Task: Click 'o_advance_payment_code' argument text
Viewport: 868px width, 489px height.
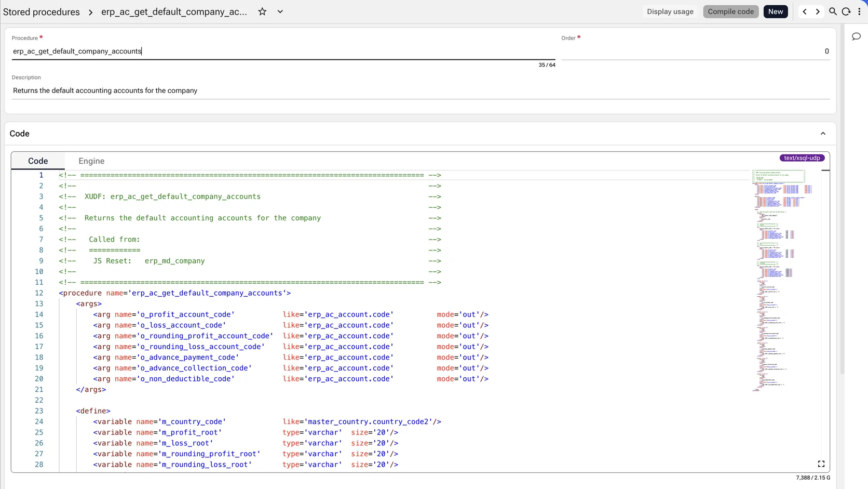Action: [x=187, y=358]
